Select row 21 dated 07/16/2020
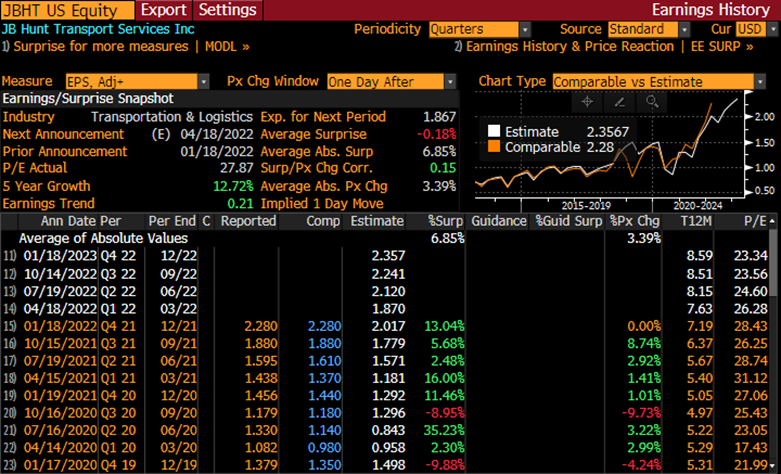 (x=385, y=431)
